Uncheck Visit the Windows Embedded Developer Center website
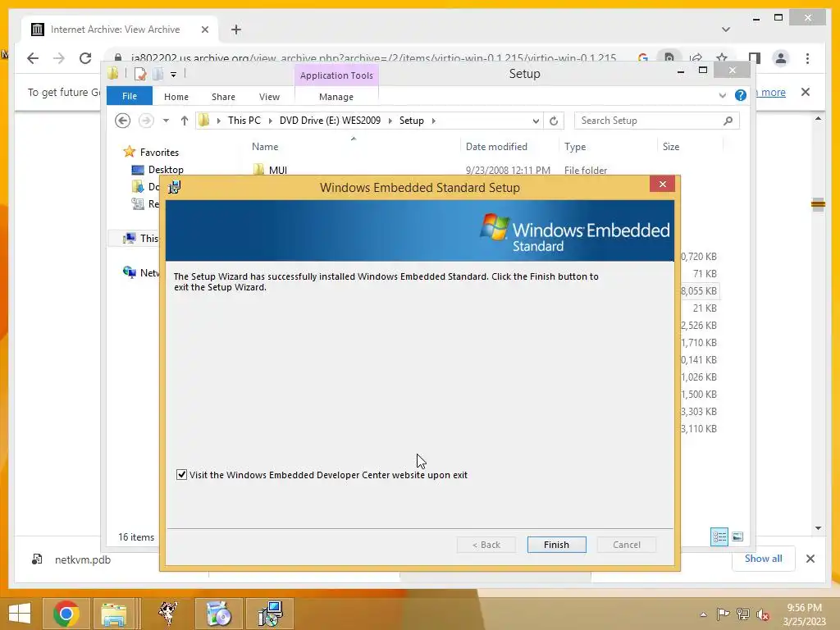Image resolution: width=840 pixels, height=630 pixels. 181,475
